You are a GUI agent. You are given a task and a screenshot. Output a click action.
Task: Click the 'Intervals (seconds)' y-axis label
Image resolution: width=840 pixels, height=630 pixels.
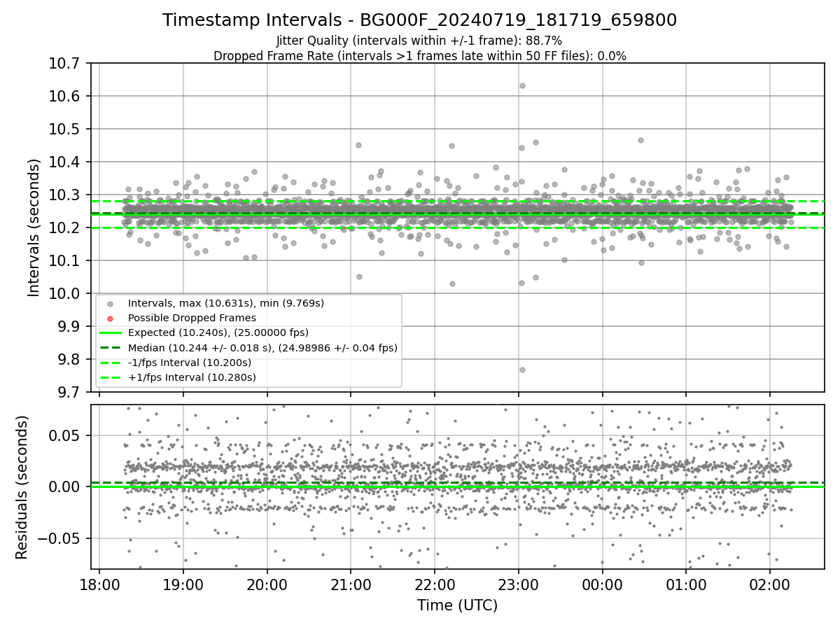click(x=34, y=227)
